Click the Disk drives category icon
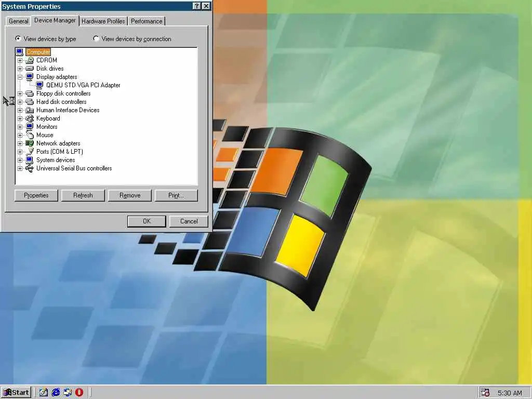Viewport: 532px width, 399px height. click(x=30, y=69)
